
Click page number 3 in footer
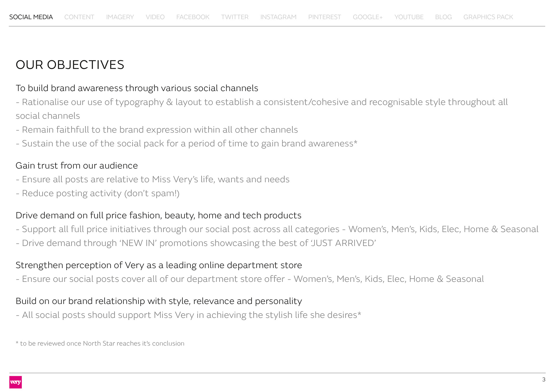(544, 379)
